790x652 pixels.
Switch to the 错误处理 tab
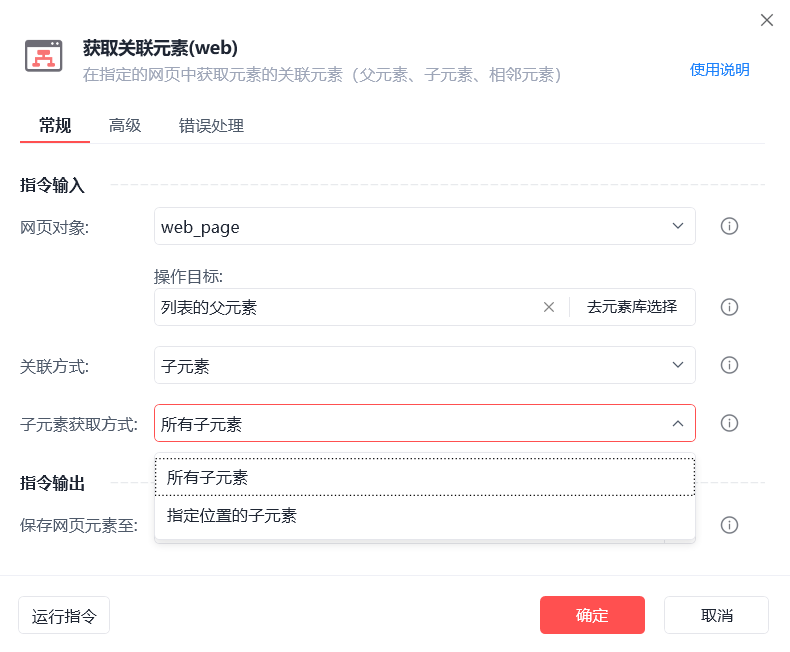point(211,125)
